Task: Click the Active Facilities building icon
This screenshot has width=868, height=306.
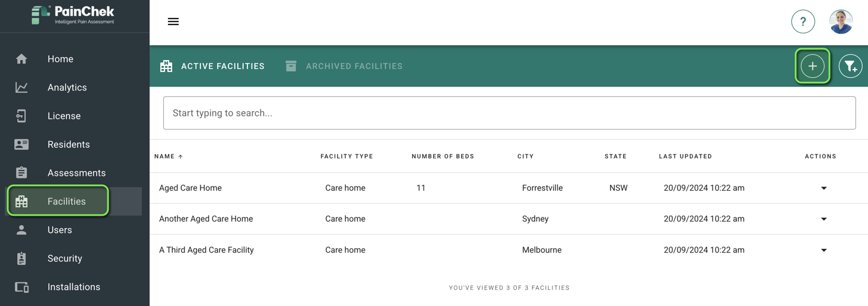Action: pos(166,66)
